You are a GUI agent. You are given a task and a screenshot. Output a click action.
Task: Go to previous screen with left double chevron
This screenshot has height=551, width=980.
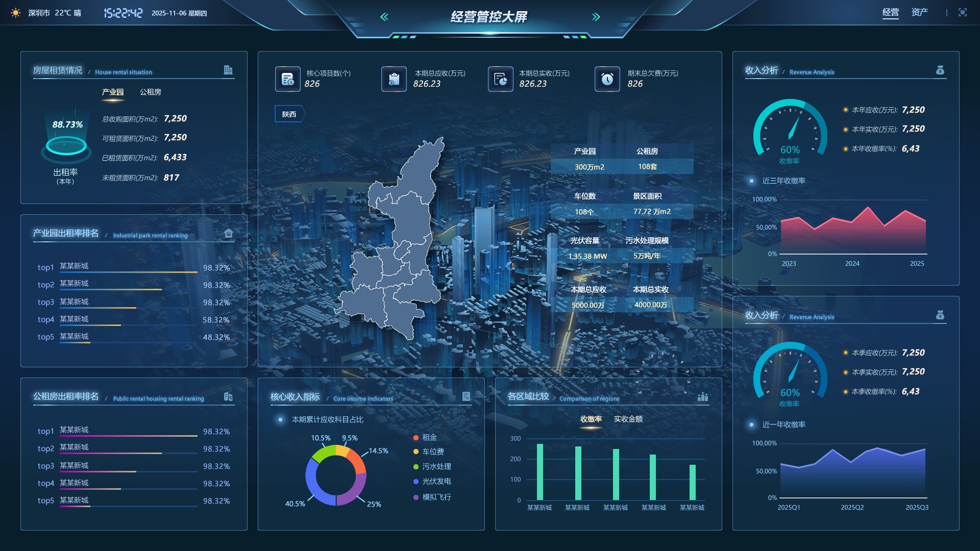click(384, 17)
